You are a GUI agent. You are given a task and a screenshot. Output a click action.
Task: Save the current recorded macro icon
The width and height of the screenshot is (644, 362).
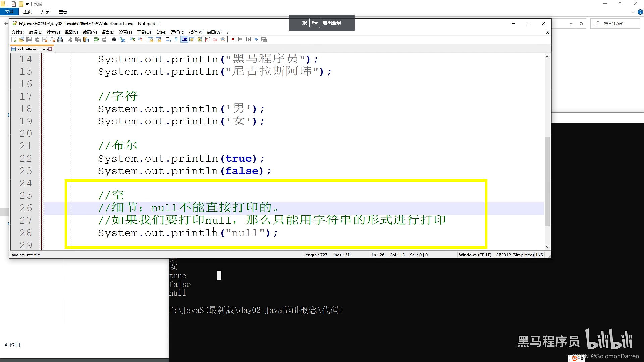click(x=264, y=39)
